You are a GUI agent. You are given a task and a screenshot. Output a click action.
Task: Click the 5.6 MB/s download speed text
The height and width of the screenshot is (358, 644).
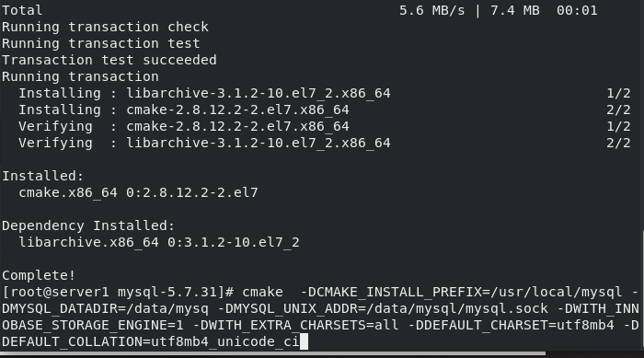coord(432,10)
